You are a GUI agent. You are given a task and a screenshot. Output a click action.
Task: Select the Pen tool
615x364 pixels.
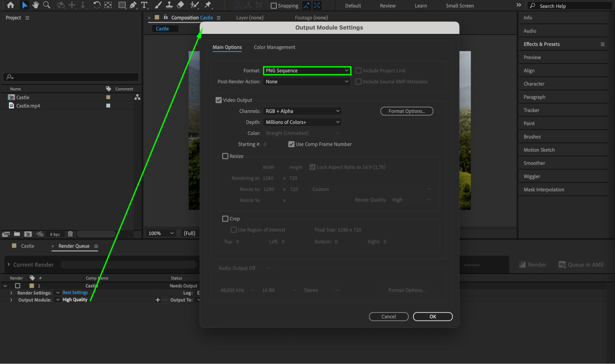(133, 5)
